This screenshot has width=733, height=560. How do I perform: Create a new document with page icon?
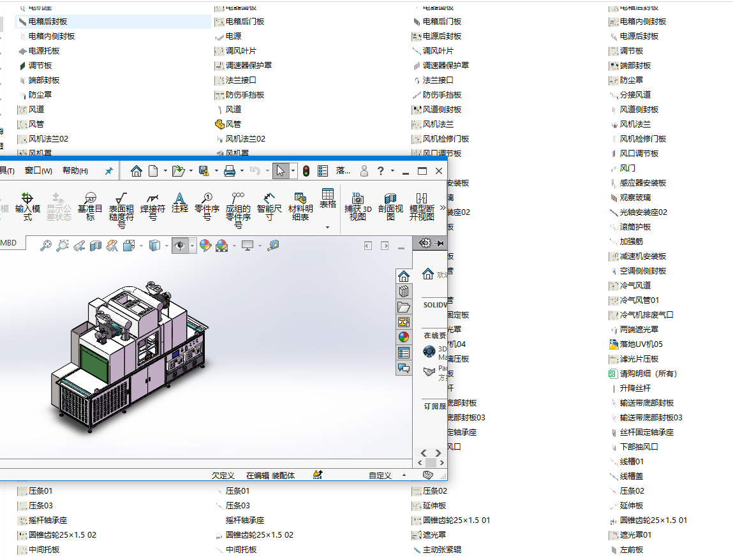tap(153, 171)
